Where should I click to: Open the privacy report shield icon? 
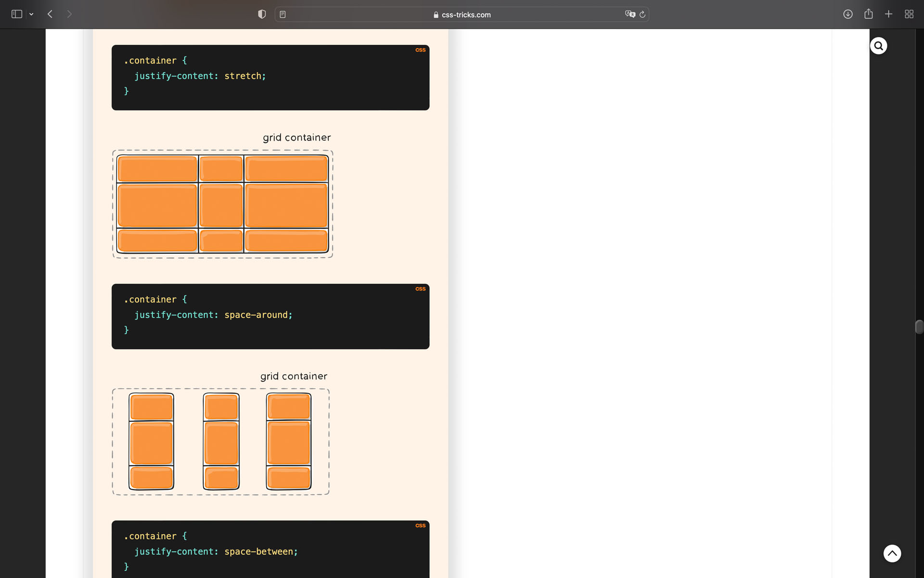262,14
